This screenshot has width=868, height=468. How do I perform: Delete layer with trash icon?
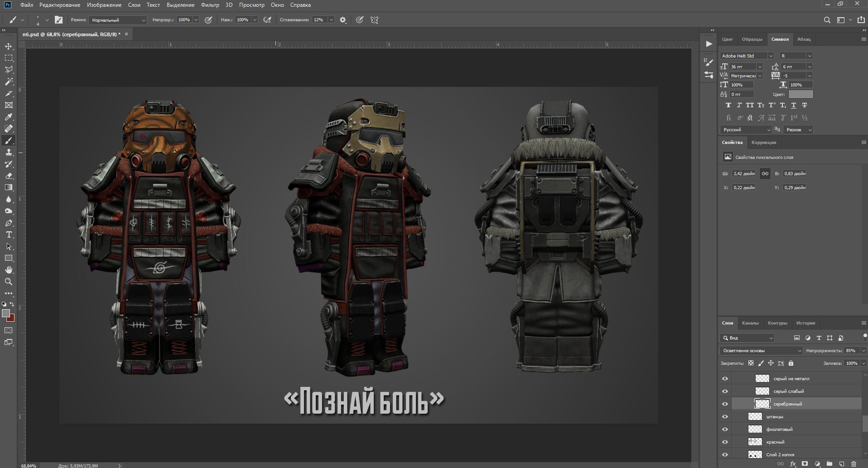point(854,464)
